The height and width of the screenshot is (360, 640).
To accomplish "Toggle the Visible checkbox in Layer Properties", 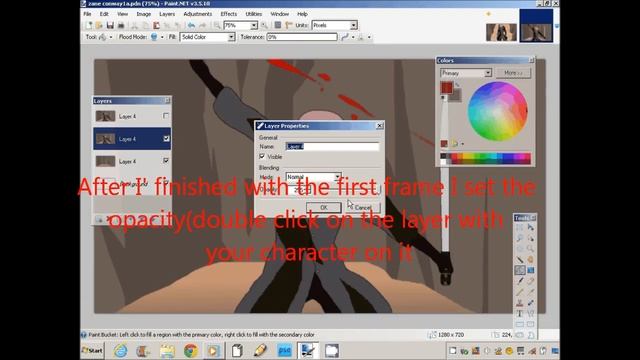I will point(262,156).
